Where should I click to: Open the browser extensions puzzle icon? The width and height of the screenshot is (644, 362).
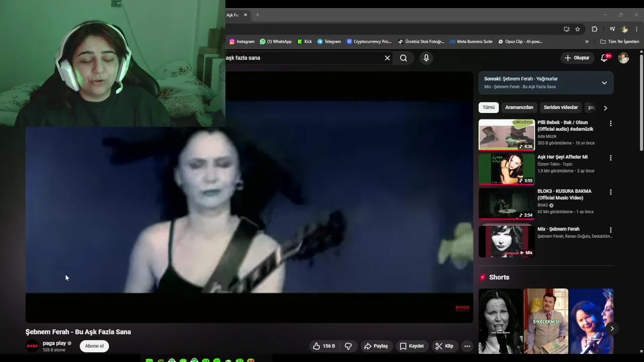[x=594, y=29]
